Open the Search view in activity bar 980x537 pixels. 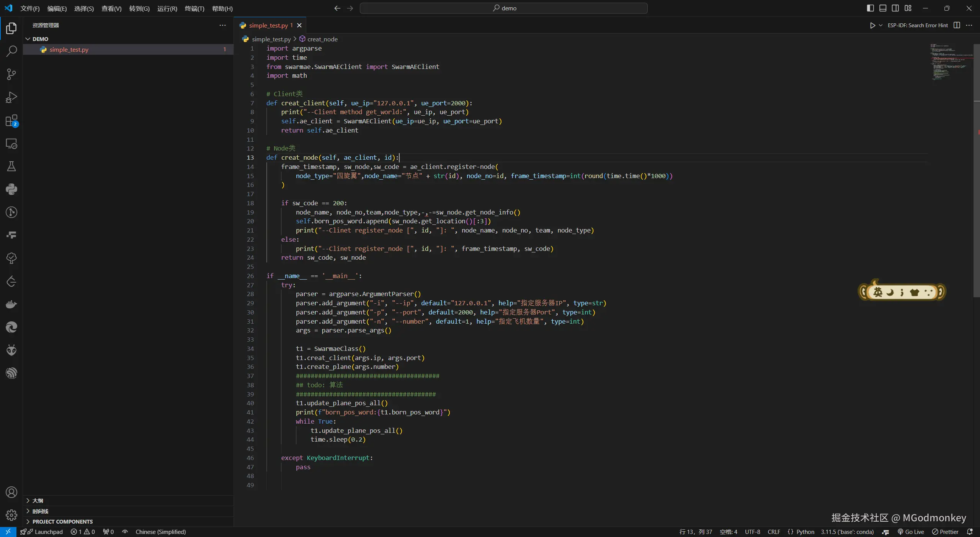coord(11,51)
